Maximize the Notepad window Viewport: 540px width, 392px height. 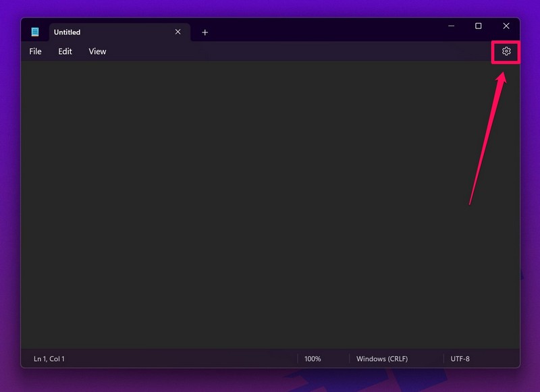point(478,26)
